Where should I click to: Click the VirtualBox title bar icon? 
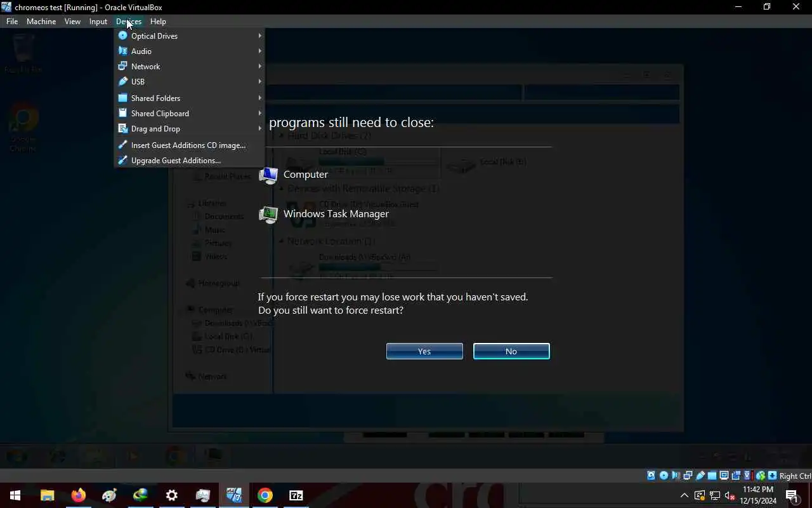point(6,7)
